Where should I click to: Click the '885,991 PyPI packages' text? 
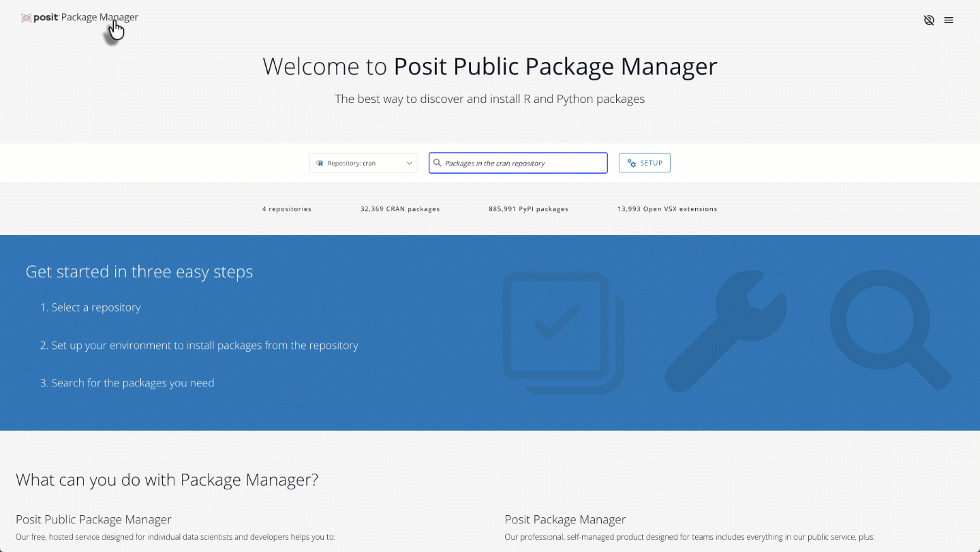point(528,209)
